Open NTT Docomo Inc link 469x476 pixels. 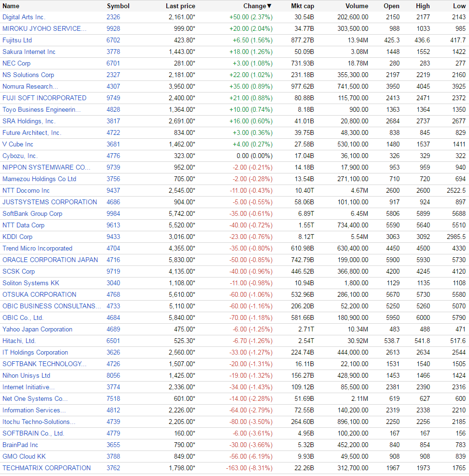click(x=26, y=190)
